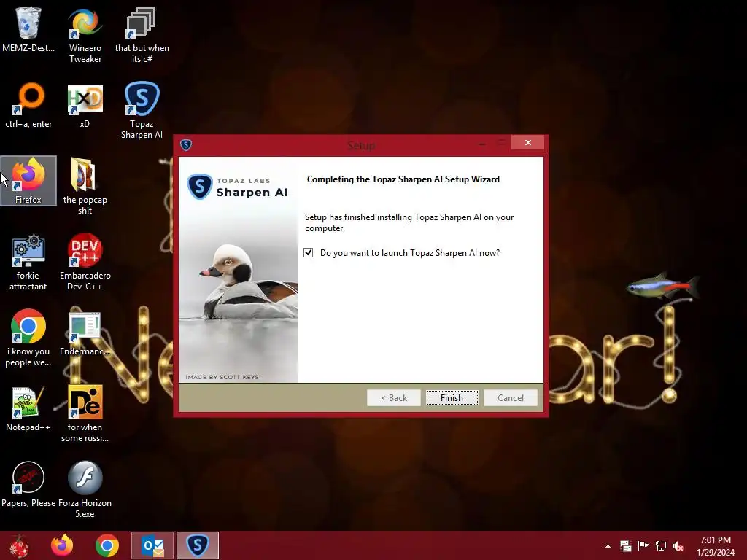747x560 pixels.
Task: Click the Cancel button in Setup
Action: (510, 398)
